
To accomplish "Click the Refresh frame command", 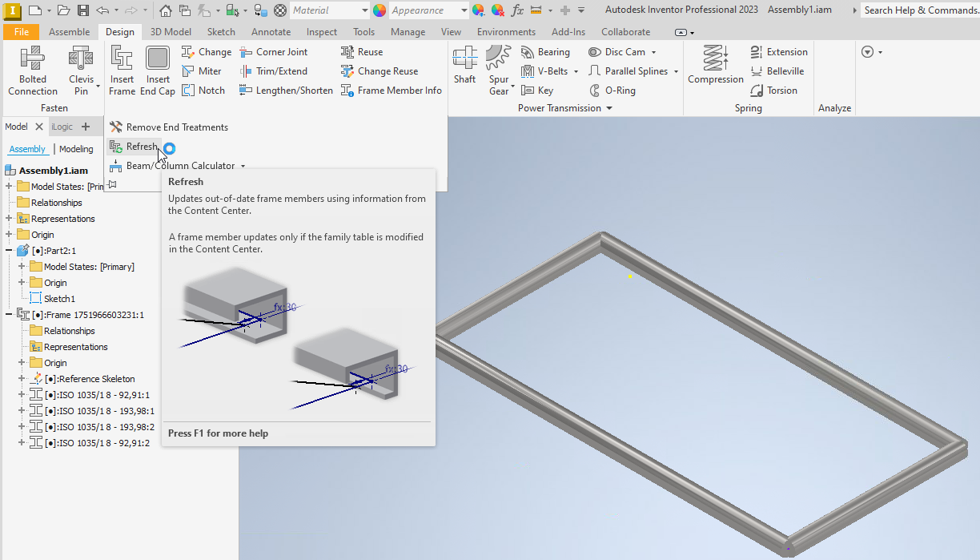I will pos(134,147).
